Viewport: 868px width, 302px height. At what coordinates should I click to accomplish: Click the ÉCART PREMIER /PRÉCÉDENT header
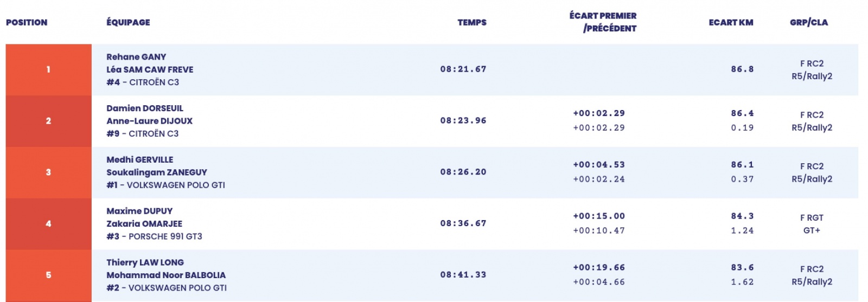tap(603, 22)
